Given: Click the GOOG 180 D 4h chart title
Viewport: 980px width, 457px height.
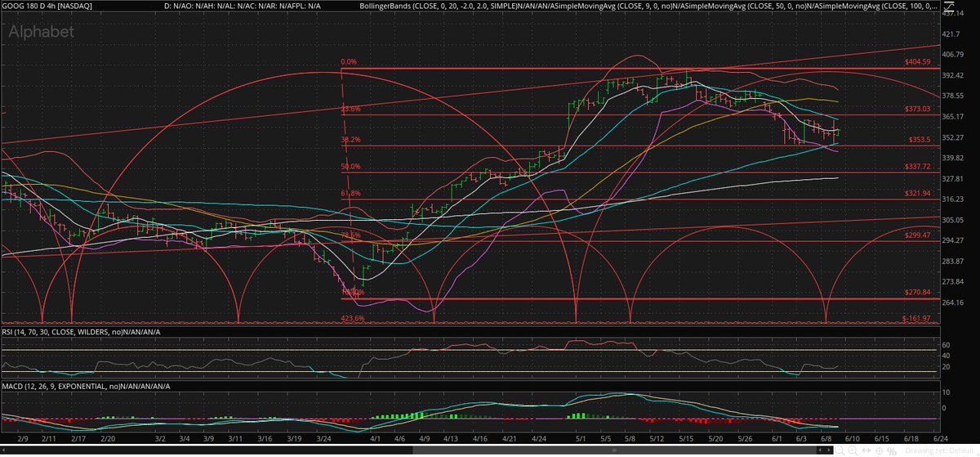Looking at the screenshot, I should pos(48,7).
